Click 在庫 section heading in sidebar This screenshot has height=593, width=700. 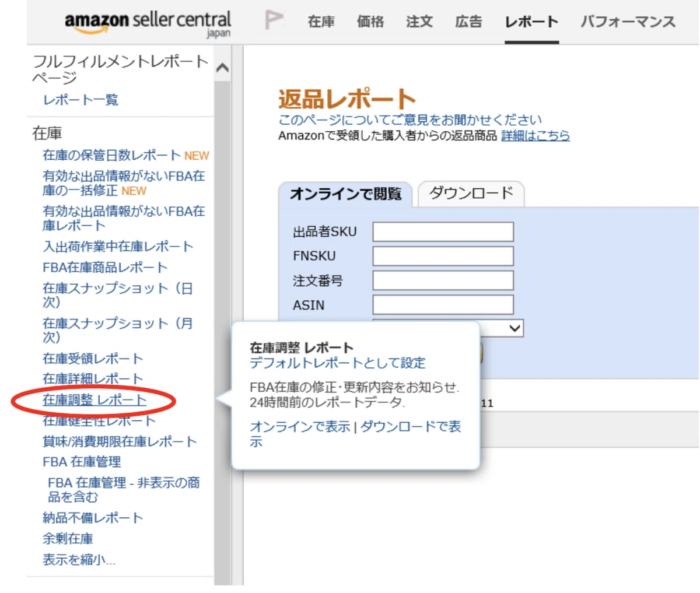(47, 134)
